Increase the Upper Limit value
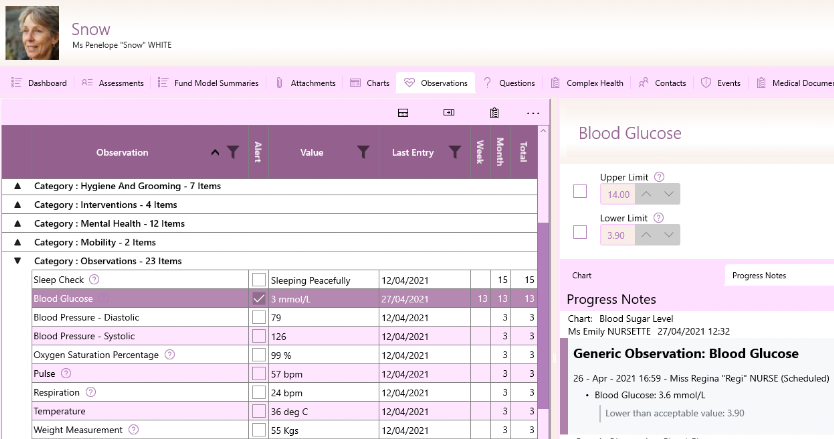 646,194
